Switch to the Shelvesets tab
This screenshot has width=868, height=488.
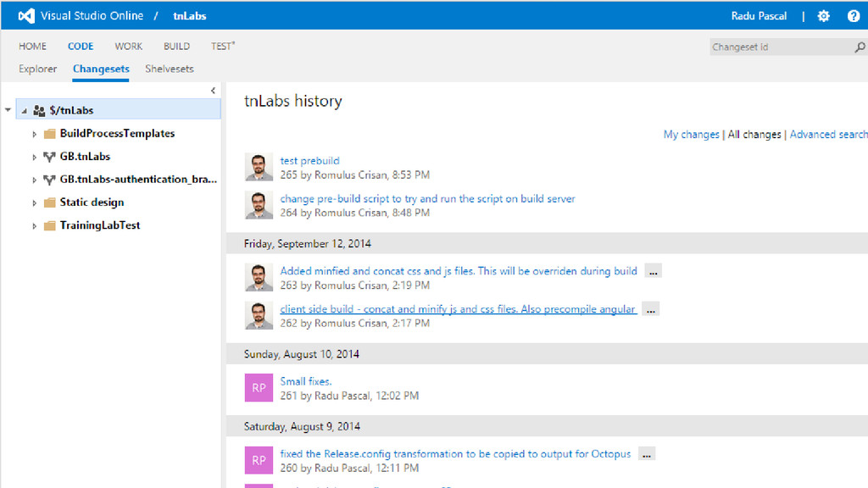coord(170,69)
